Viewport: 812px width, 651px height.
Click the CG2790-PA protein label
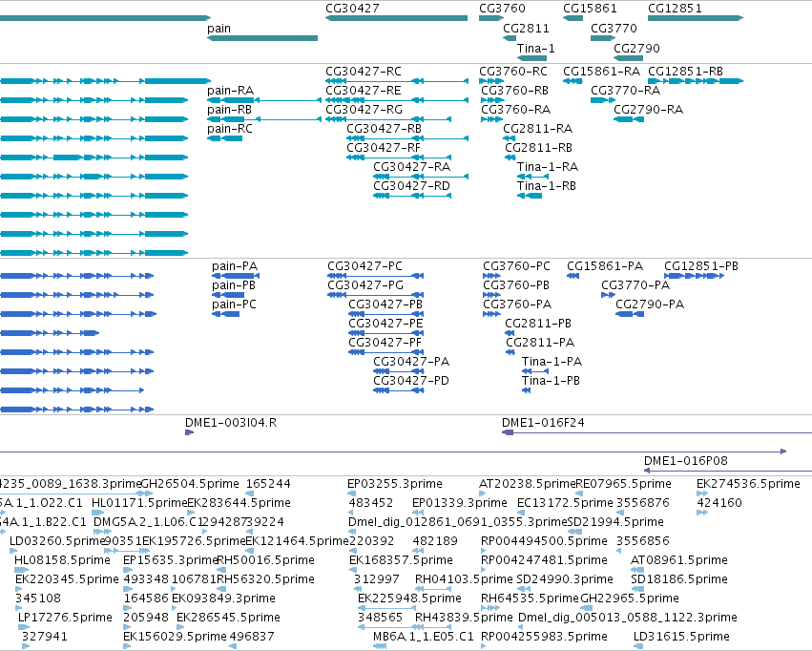pyautogui.click(x=650, y=304)
